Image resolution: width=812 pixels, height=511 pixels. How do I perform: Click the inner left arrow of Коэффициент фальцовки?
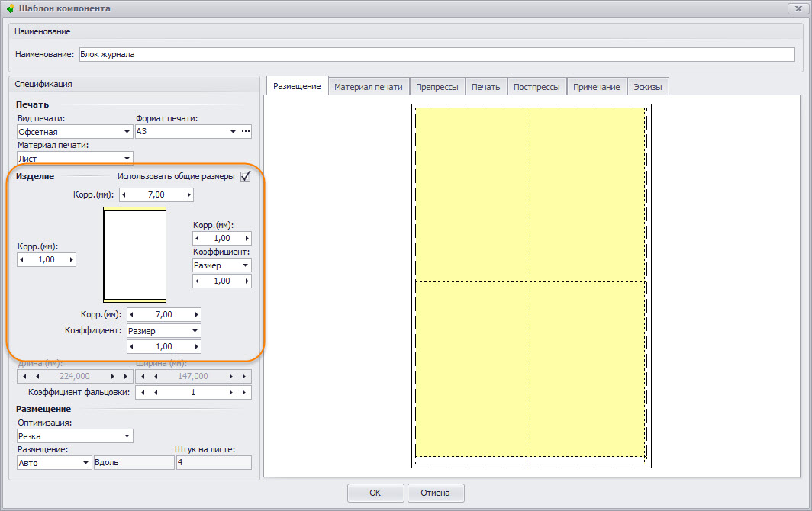click(156, 393)
